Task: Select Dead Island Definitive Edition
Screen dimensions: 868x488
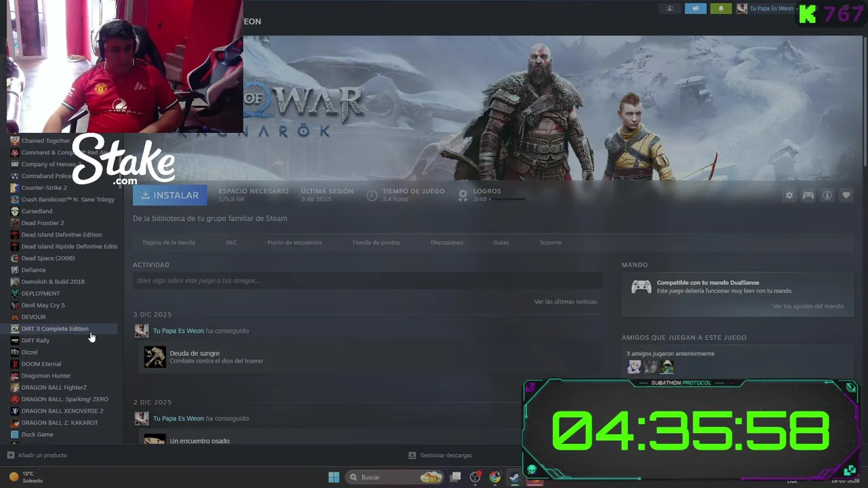Action: [61, 235]
